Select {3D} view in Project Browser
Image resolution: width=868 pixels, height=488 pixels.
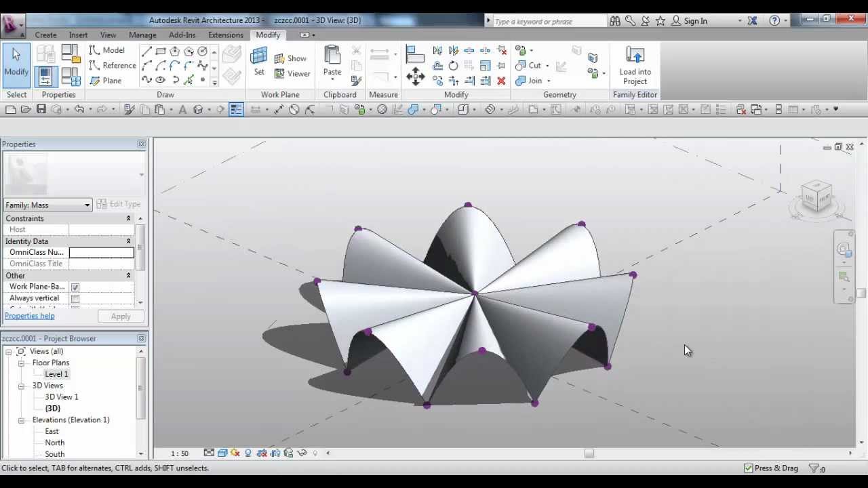coord(52,409)
